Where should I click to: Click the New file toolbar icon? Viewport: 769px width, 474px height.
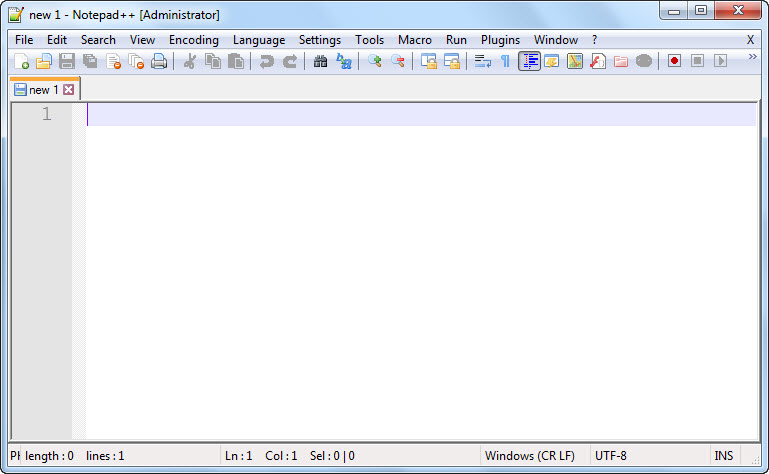pyautogui.click(x=21, y=61)
